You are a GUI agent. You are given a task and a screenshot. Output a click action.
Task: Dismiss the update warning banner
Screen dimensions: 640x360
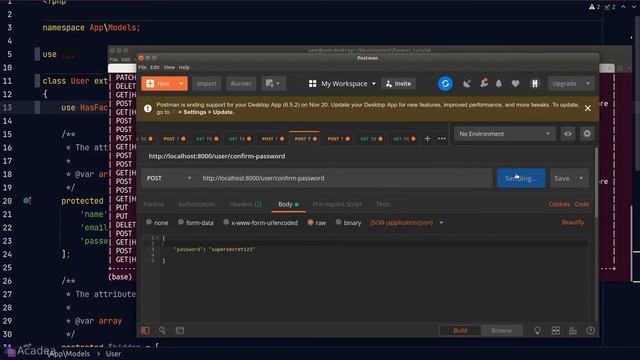click(x=587, y=108)
